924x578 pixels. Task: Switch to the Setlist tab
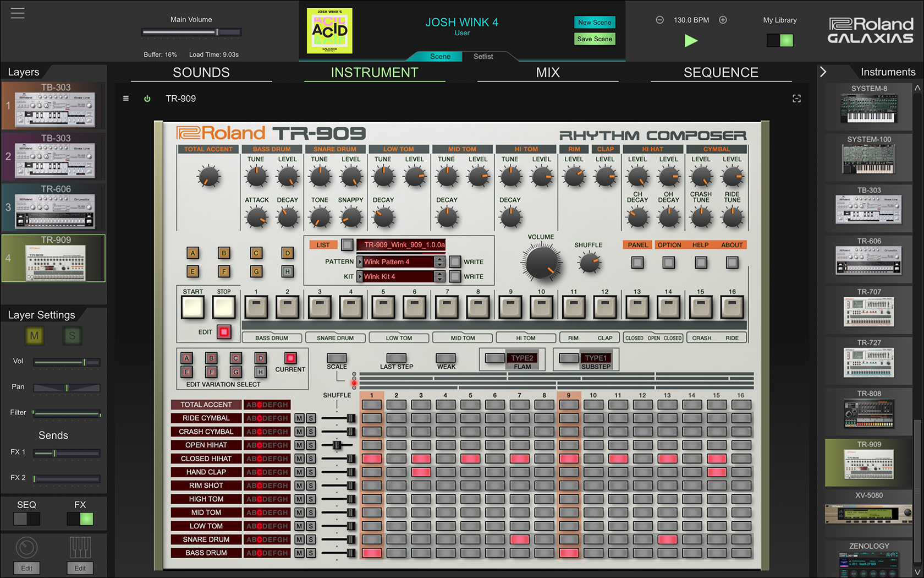tap(483, 56)
